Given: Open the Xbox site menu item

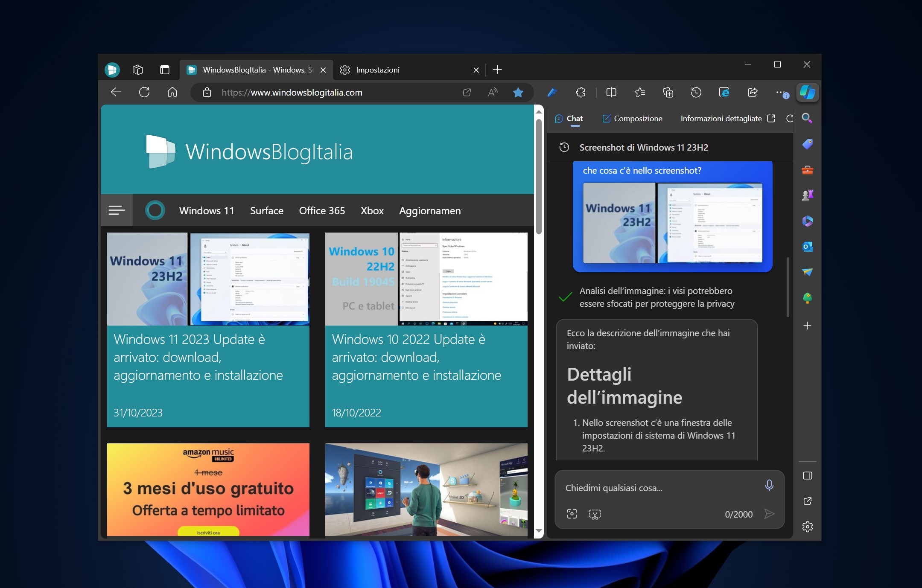Looking at the screenshot, I should click(372, 211).
